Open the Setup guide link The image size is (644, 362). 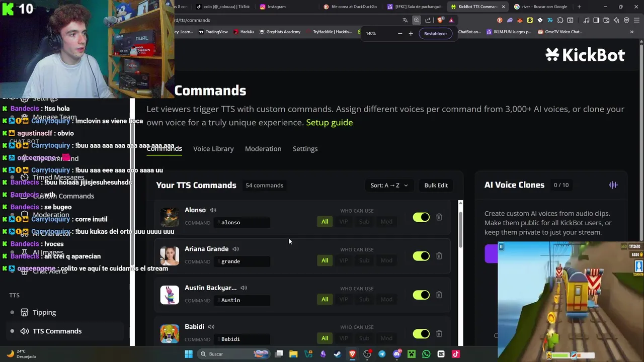click(x=330, y=122)
